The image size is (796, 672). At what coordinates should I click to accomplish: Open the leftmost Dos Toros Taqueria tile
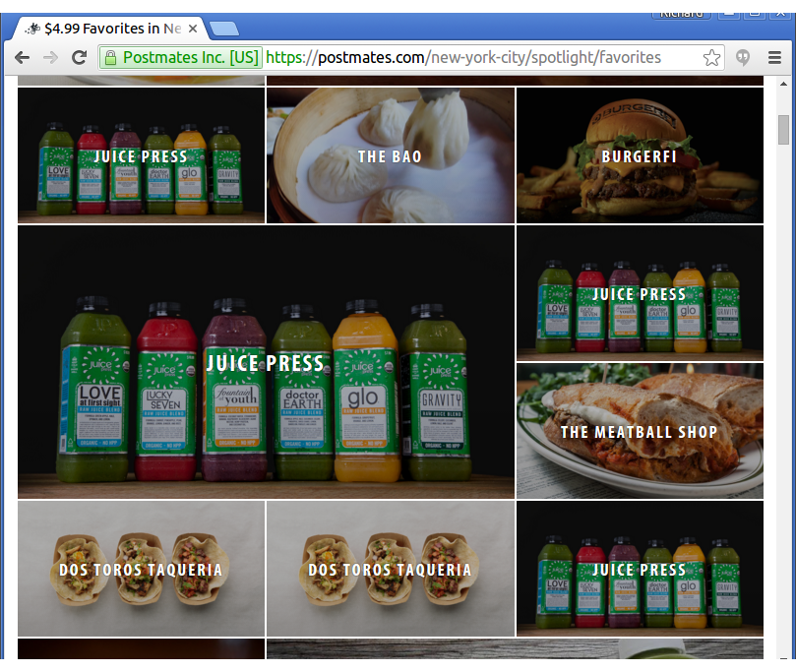pos(141,569)
